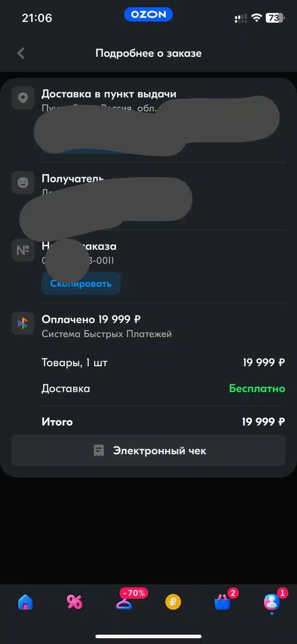The height and width of the screenshot is (644, 297).
Task: Tap the Доставка в пункт выдачи heading
Action: coord(109,94)
